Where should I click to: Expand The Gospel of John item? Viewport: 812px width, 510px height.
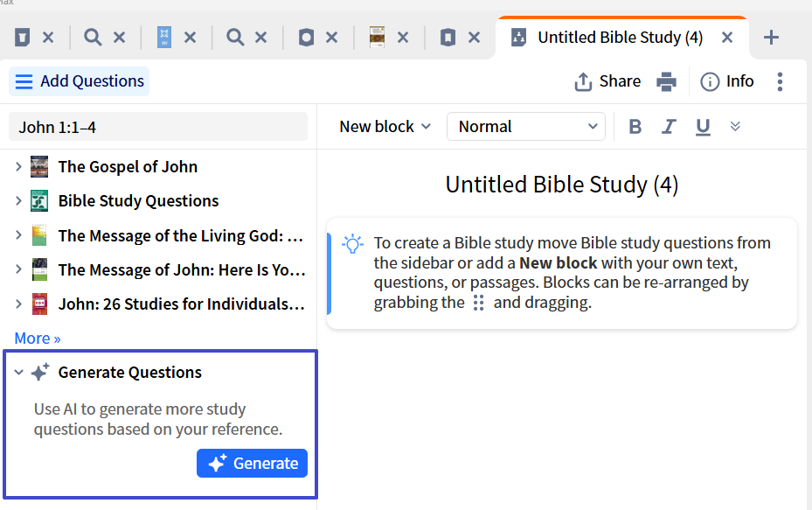click(18, 166)
